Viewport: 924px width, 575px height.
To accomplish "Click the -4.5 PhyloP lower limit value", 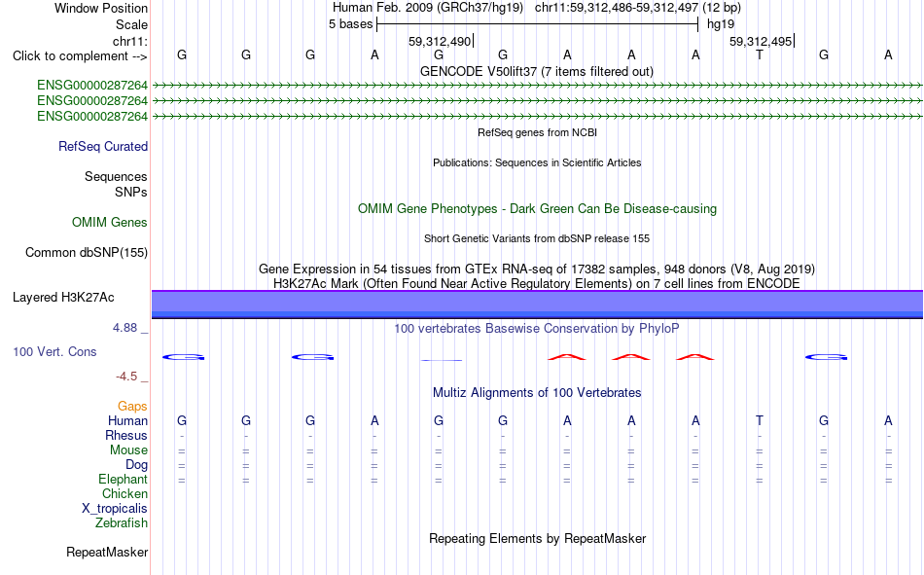I will pos(126,377).
